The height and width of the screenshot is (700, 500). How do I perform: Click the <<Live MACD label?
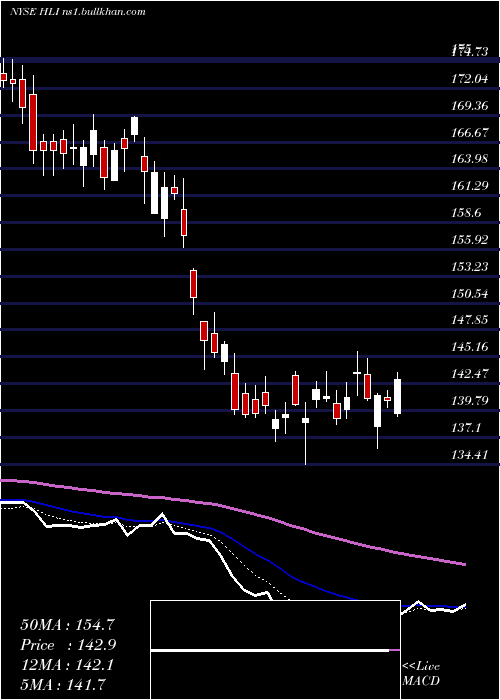tap(421, 674)
